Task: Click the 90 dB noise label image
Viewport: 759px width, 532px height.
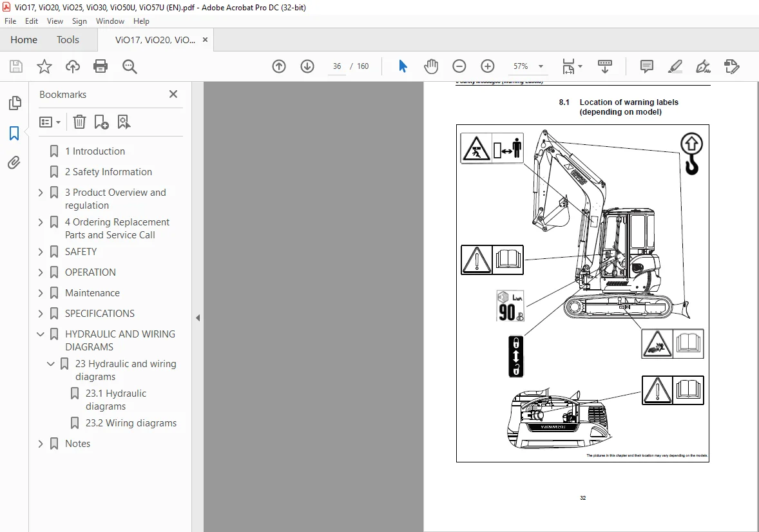Action: 510,306
